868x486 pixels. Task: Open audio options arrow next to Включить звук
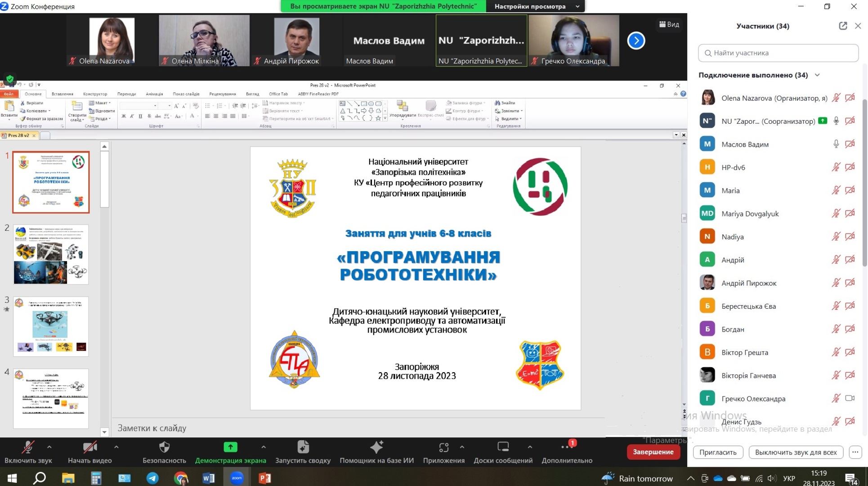point(49,447)
